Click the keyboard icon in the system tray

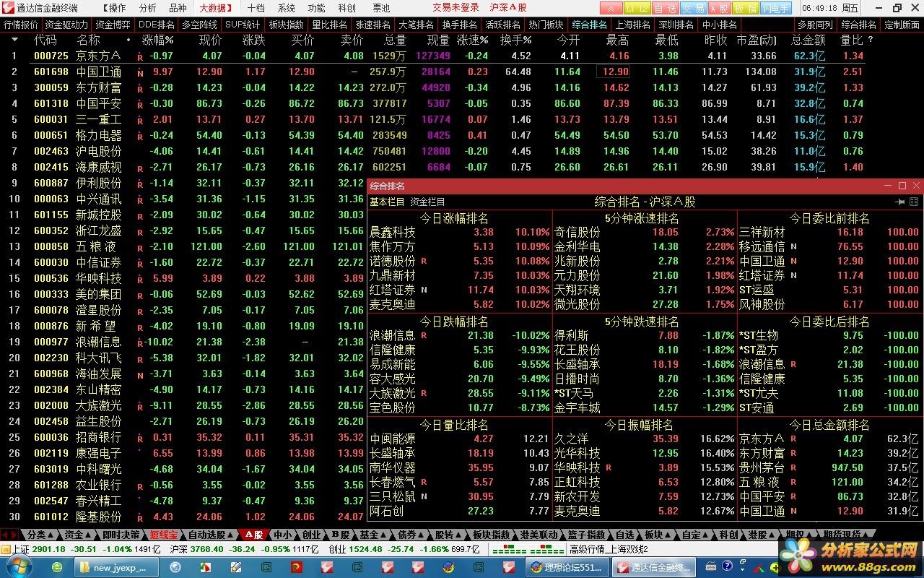click(x=712, y=567)
